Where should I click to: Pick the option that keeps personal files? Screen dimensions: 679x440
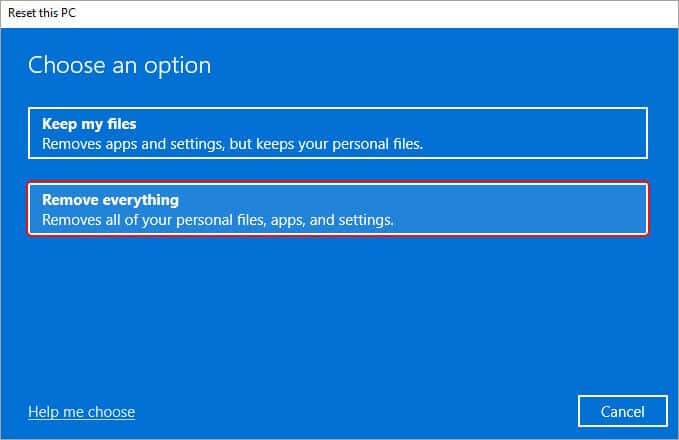click(x=338, y=133)
